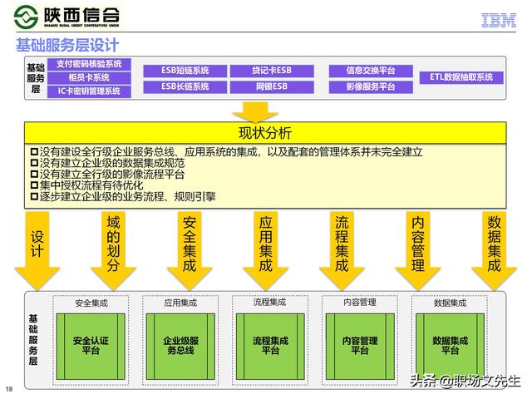Click the 网银ESB box
This screenshot has height=399, width=532.
tap(272, 86)
